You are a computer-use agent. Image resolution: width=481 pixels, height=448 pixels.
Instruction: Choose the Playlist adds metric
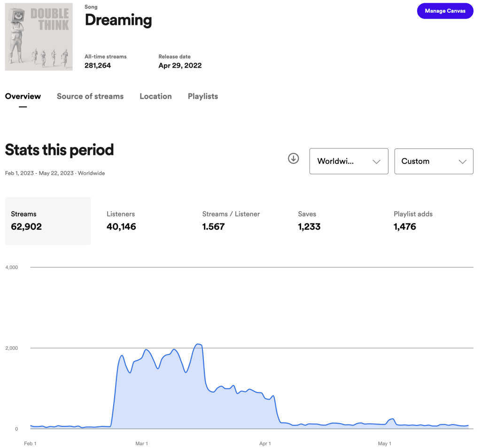tap(413, 221)
